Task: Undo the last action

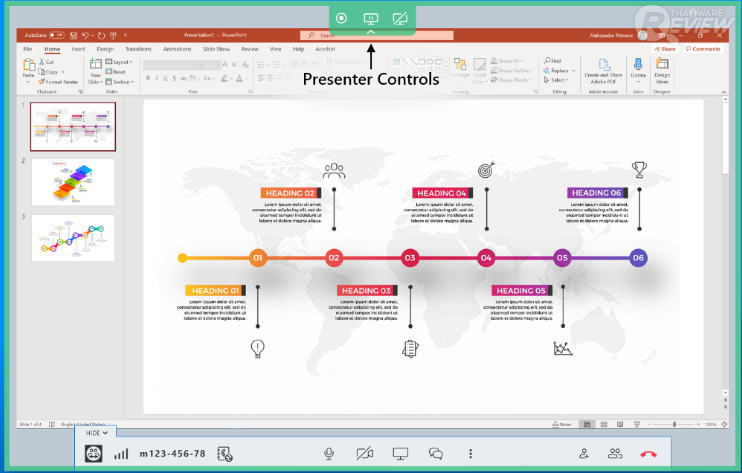Action: coord(85,35)
